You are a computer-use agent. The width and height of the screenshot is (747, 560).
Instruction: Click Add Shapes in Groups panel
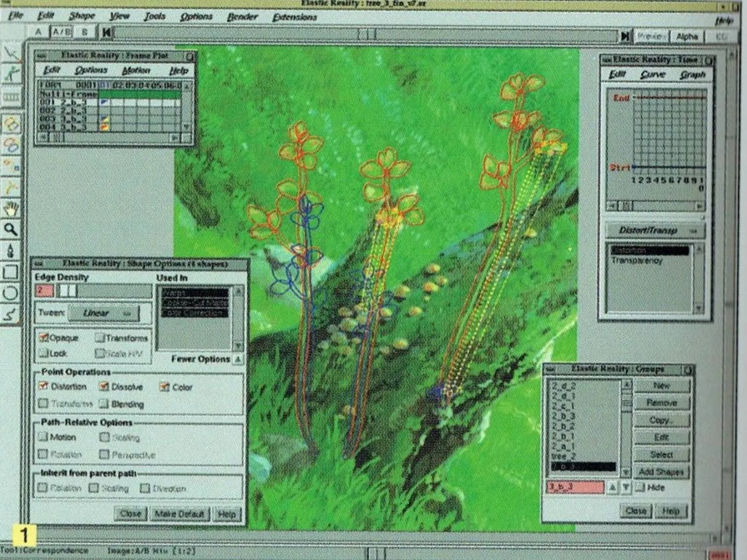(661, 472)
